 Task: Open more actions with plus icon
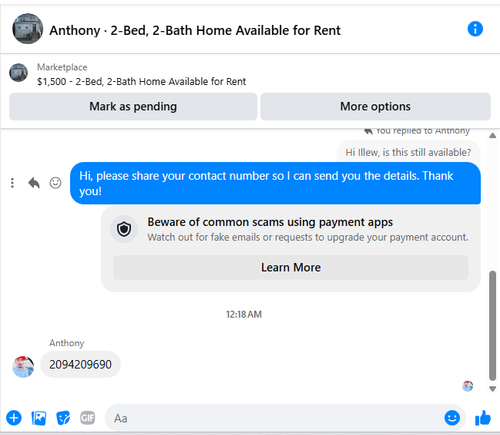[x=14, y=418]
